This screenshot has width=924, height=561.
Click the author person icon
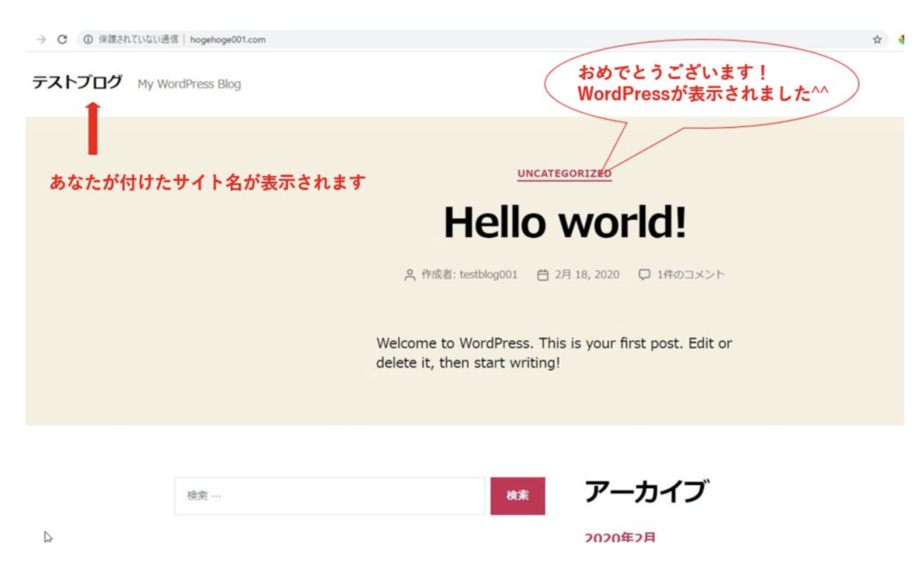click(x=410, y=274)
